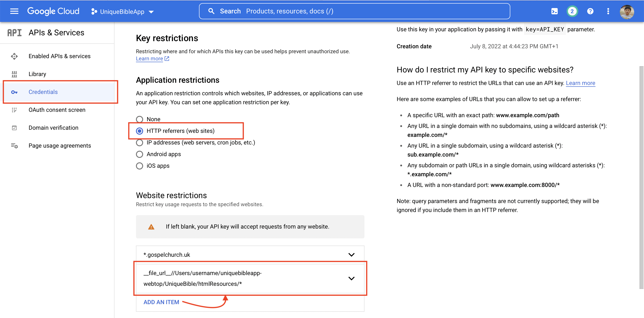Click the Credentials key icon
The width and height of the screenshot is (644, 318).
pos(15,92)
